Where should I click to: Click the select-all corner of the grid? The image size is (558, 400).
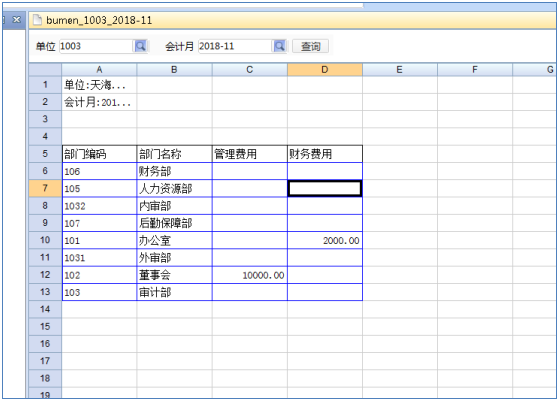point(45,70)
